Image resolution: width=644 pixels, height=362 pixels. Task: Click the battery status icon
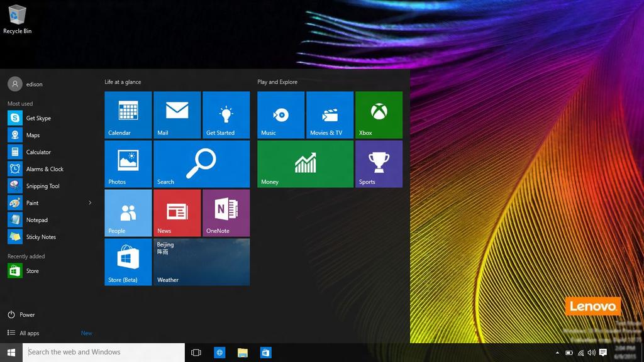point(569,353)
